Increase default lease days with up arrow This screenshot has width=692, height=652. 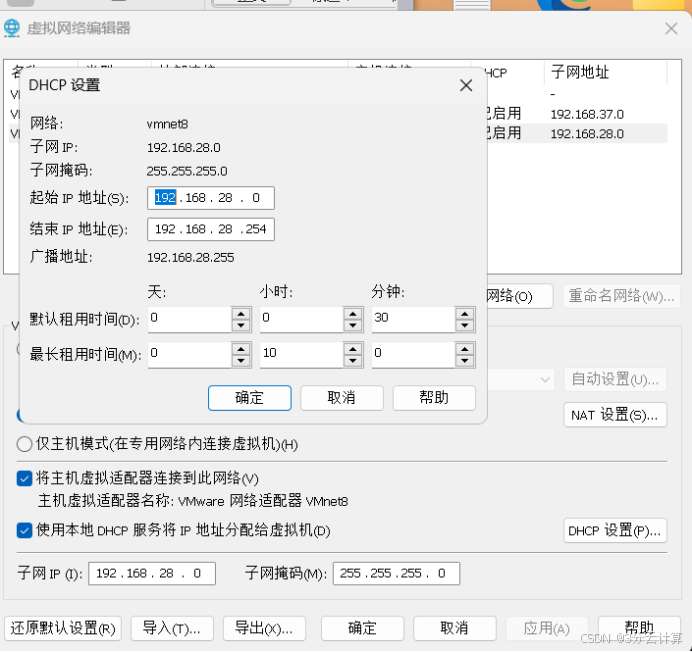240,314
